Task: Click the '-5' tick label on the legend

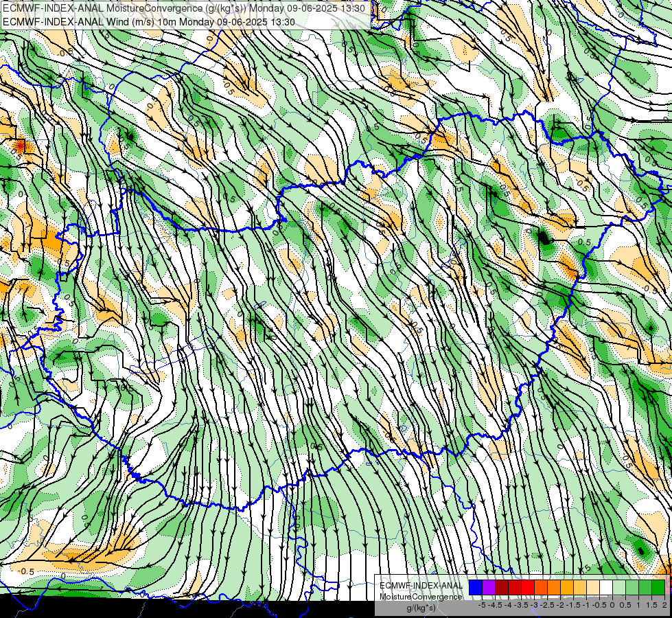Action: 482,605
